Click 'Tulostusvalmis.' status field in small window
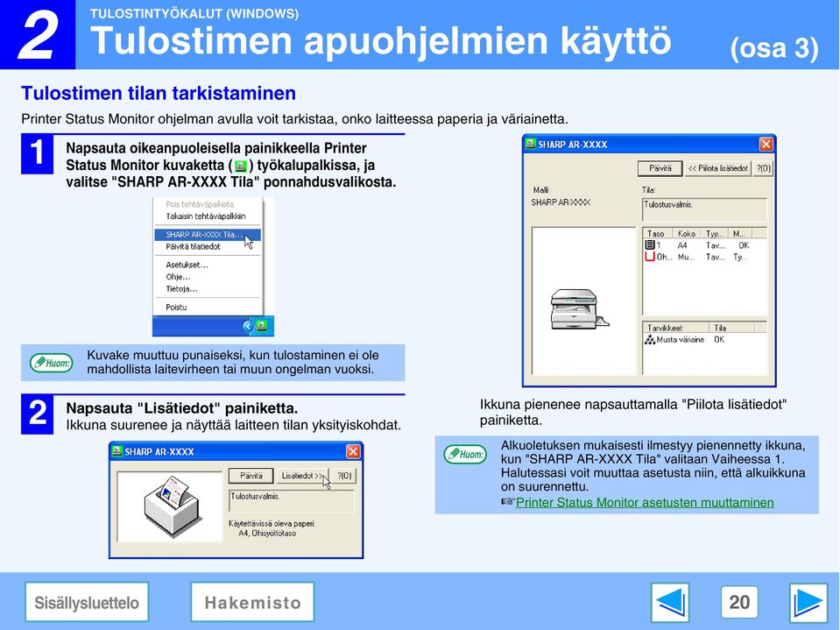The image size is (840, 630). click(292, 501)
